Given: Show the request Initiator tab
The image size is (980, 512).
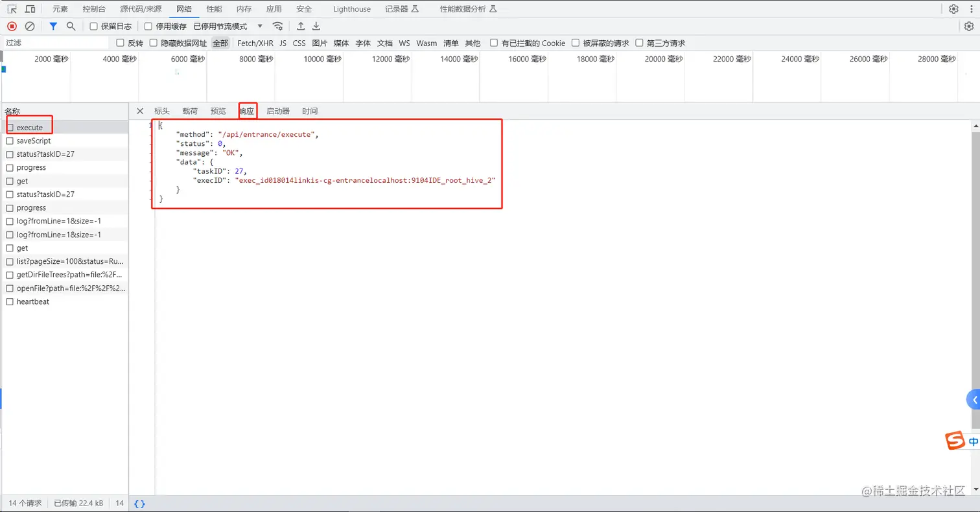Looking at the screenshot, I should click(278, 111).
